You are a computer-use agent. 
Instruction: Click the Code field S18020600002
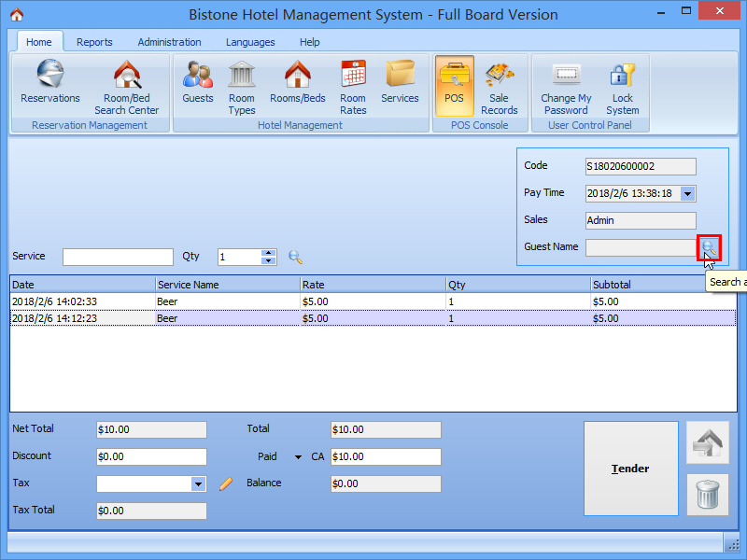(x=641, y=167)
